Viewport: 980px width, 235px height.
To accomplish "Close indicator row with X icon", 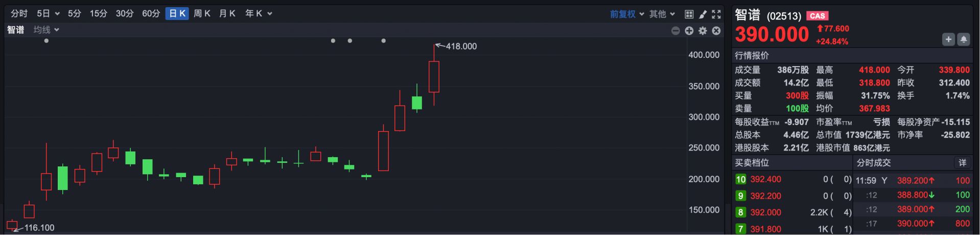I will coord(716,31).
